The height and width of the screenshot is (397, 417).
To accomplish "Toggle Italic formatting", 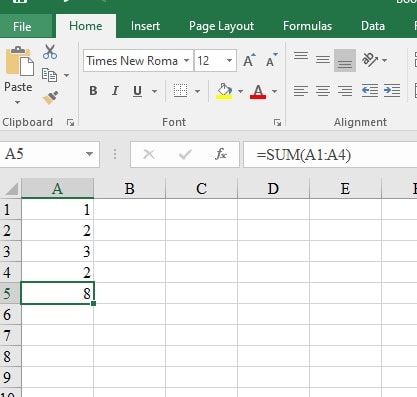I will click(x=115, y=91).
